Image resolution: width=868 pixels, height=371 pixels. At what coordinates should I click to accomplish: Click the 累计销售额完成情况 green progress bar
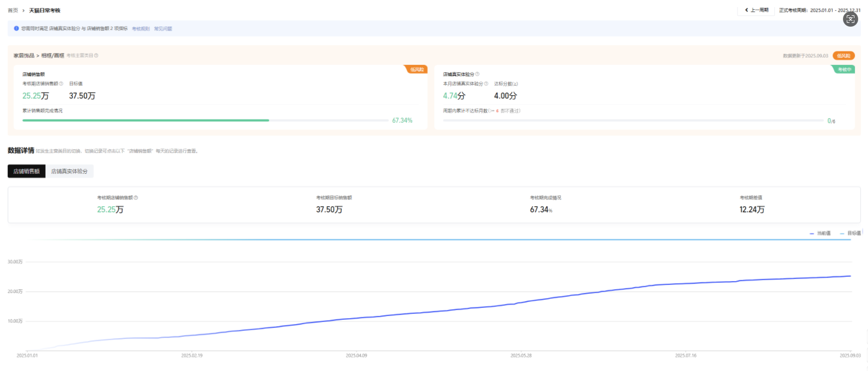click(x=146, y=120)
